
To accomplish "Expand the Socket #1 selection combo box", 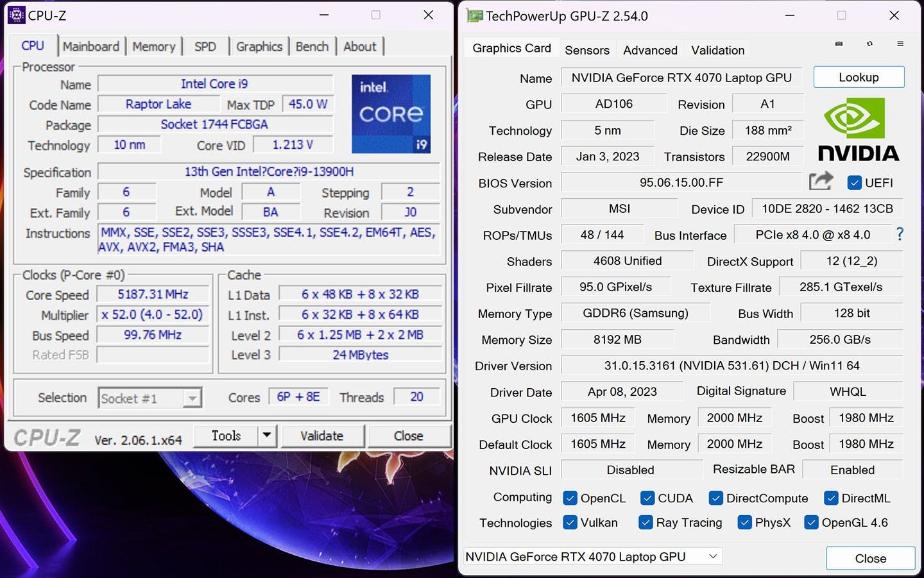I will pos(192,398).
